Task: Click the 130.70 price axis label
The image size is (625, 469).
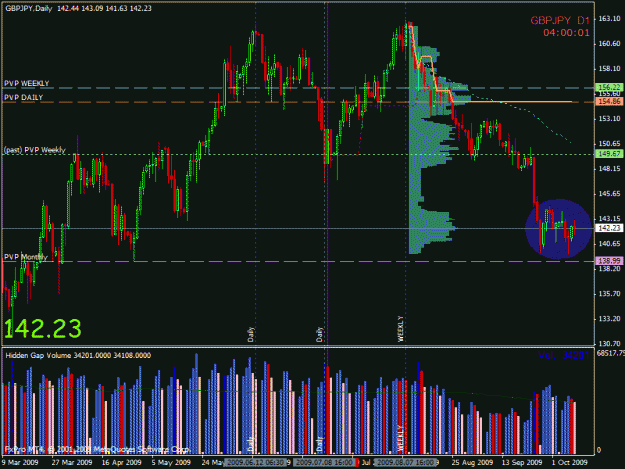Action: tap(609, 343)
